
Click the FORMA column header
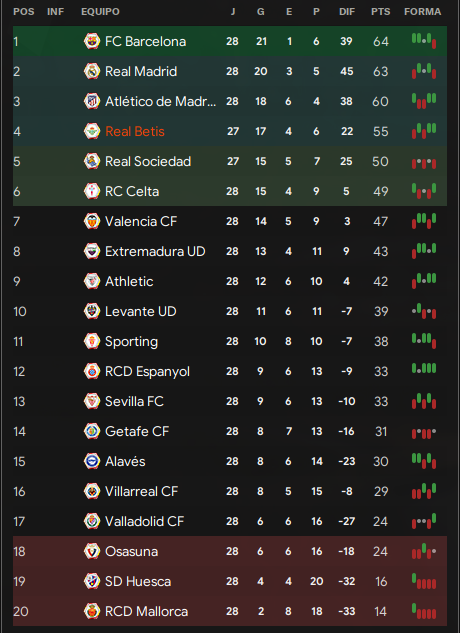pos(422,12)
